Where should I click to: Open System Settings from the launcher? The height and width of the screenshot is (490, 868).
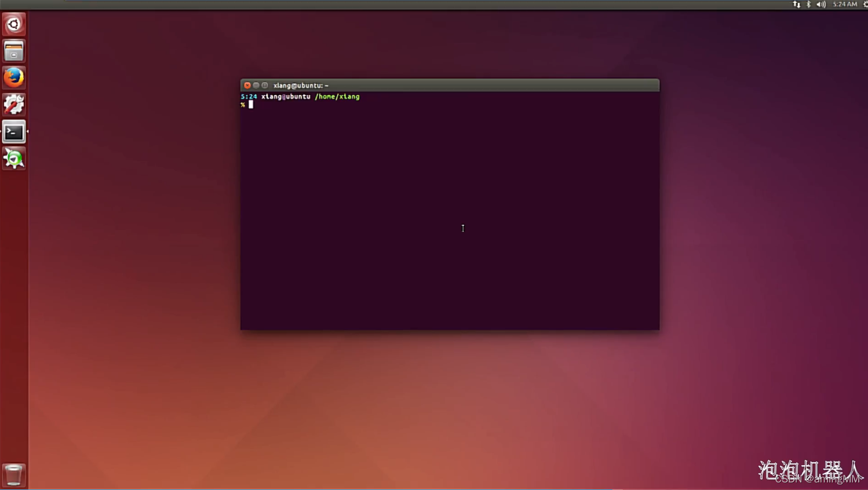(x=14, y=104)
